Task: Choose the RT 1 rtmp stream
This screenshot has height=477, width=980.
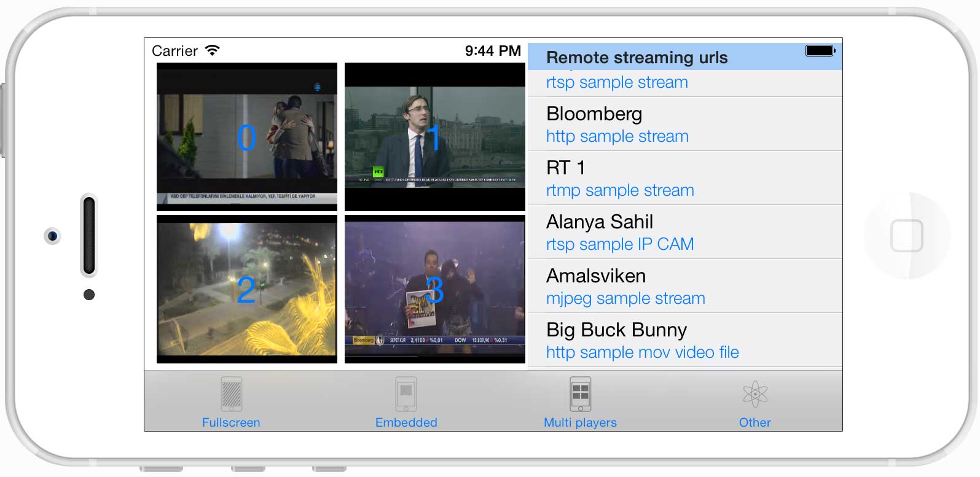Action: coord(685,178)
